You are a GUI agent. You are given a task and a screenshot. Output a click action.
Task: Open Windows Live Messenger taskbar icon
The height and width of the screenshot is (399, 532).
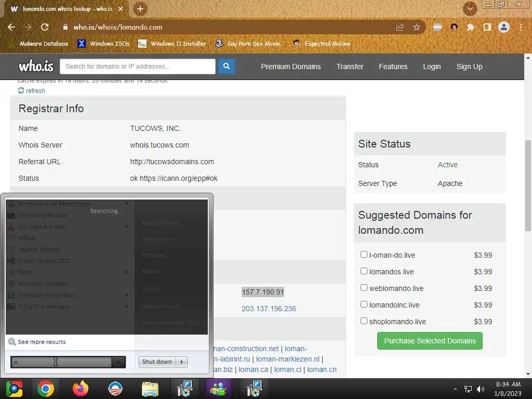tap(219, 389)
